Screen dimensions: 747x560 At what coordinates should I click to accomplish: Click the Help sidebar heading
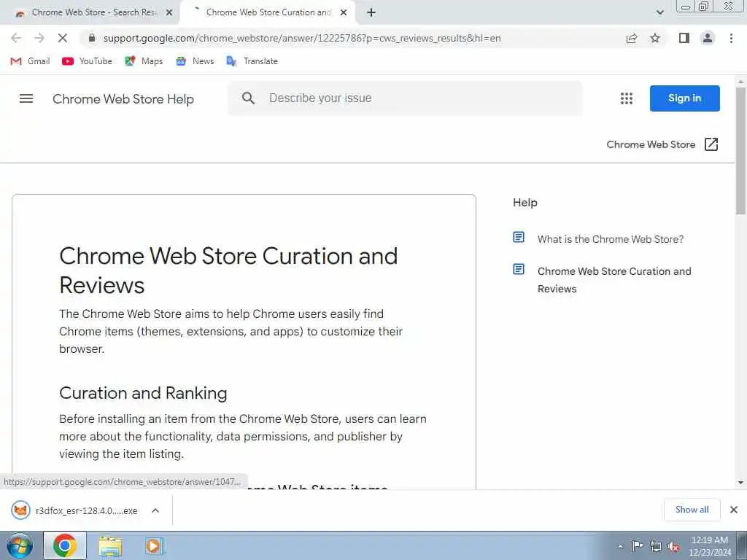[x=525, y=203]
